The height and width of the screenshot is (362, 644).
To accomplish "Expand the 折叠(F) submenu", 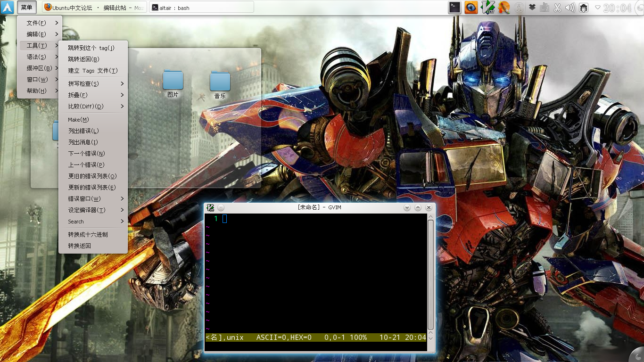I will tap(93, 95).
